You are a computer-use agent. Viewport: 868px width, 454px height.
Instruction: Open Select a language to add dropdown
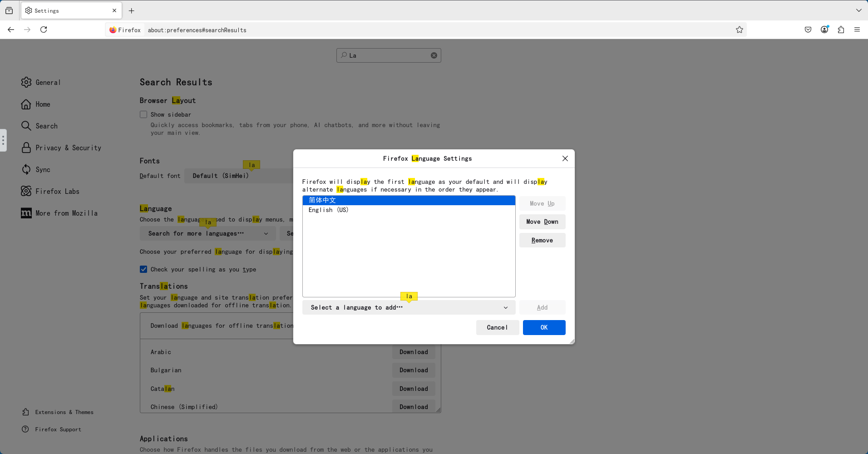409,307
